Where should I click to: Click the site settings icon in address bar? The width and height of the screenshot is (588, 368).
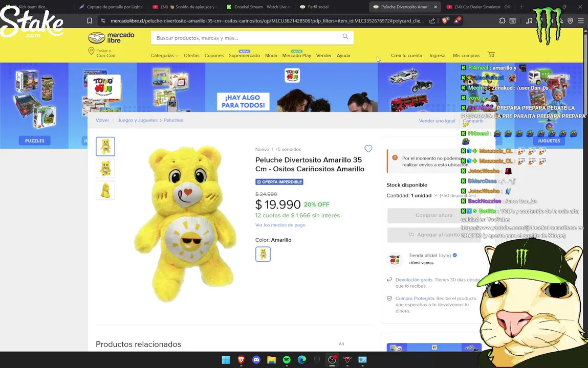tap(103, 21)
